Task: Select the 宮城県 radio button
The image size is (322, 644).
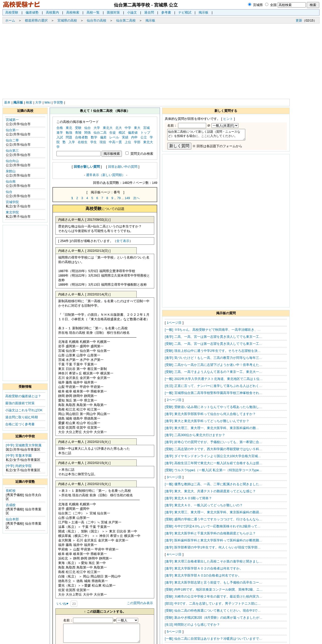Action: point(250,5)
